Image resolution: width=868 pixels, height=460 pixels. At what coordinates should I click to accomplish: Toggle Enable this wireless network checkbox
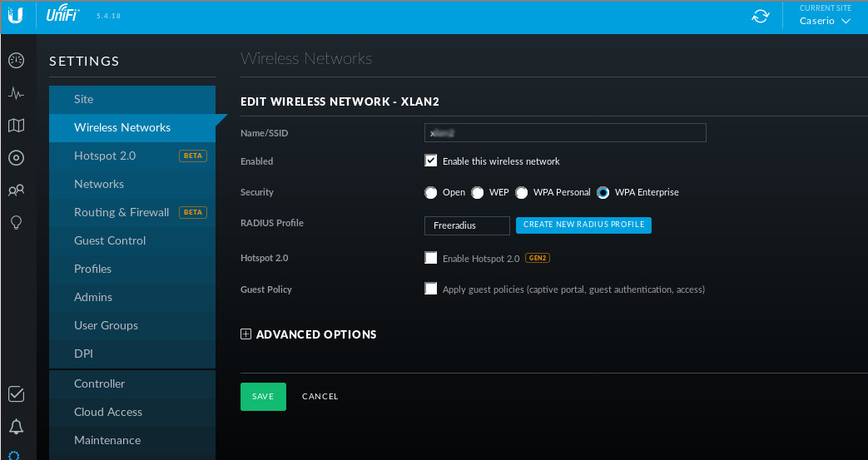[x=431, y=161]
